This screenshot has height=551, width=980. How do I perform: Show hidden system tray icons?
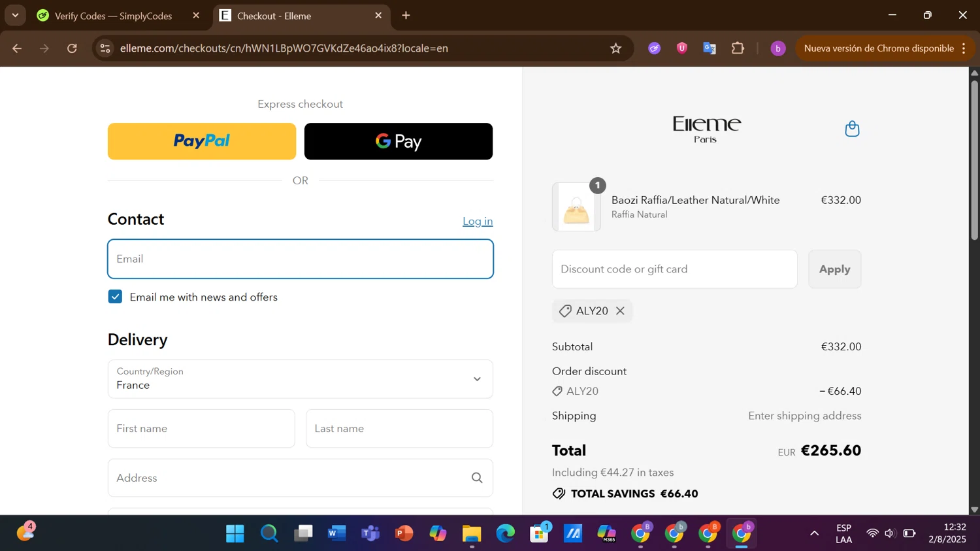tap(814, 534)
